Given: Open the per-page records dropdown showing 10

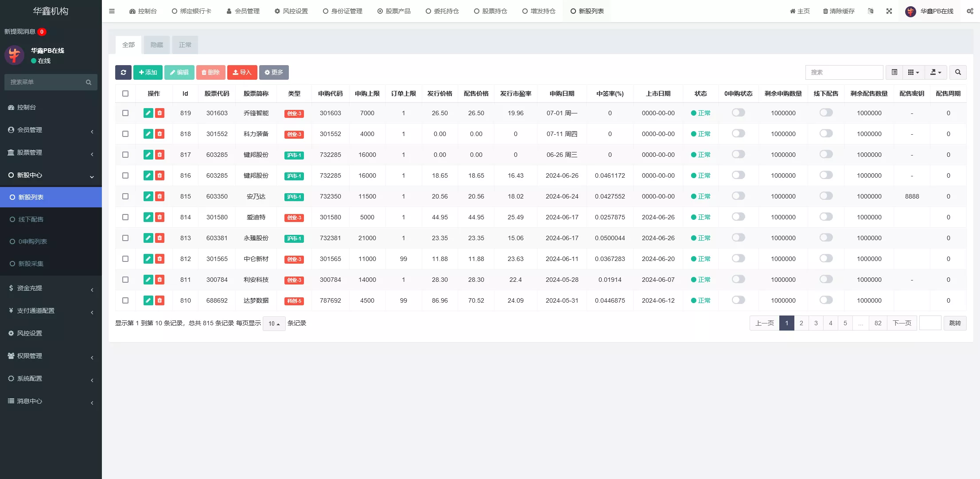Looking at the screenshot, I should (x=274, y=323).
